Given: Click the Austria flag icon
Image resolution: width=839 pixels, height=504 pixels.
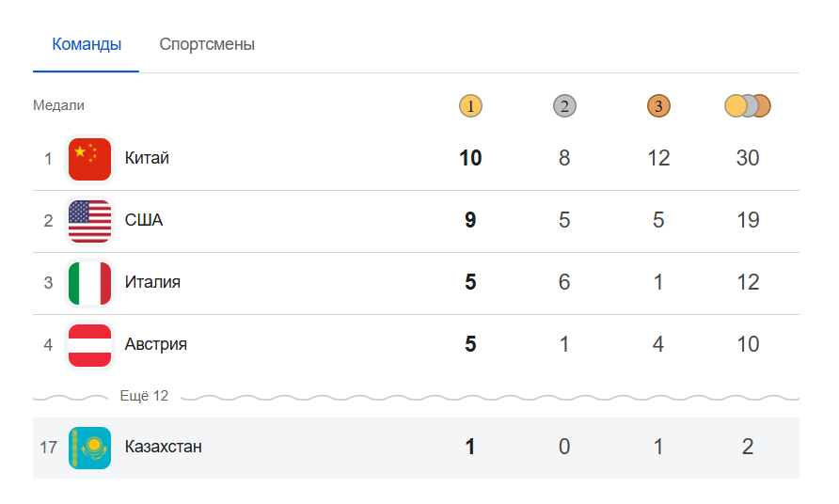Looking at the screenshot, I should pos(90,344).
